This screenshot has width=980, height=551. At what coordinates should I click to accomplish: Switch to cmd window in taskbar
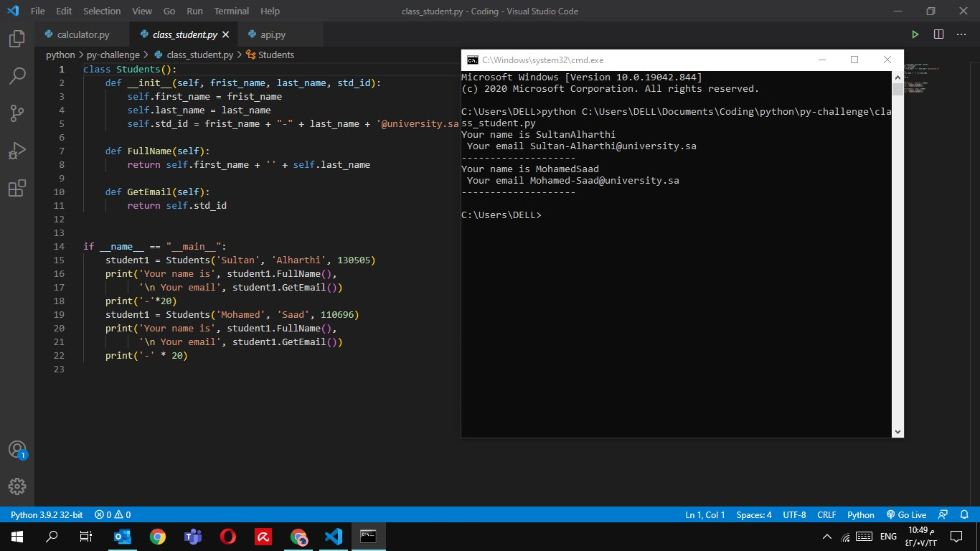368,537
